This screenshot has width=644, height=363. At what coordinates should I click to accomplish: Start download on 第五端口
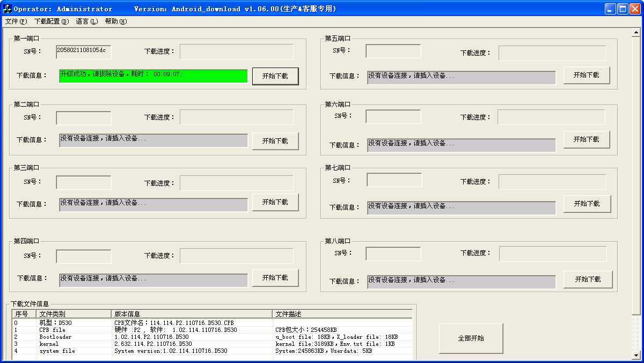click(x=586, y=75)
